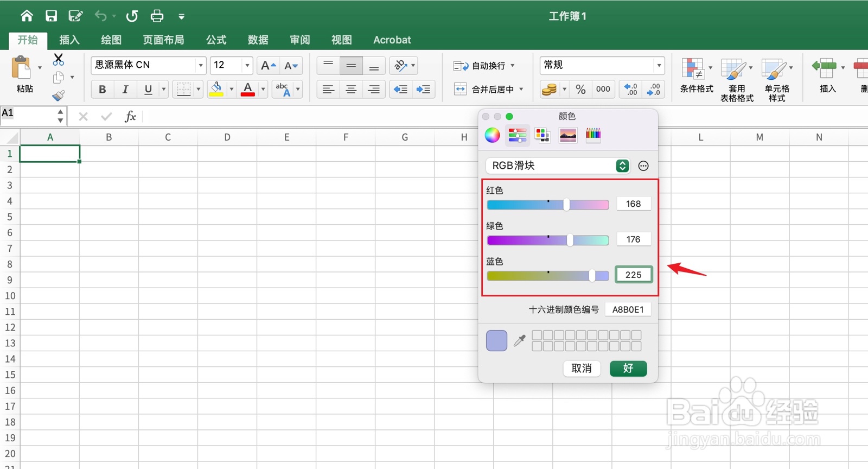Align text to bottom of cell

374,66
